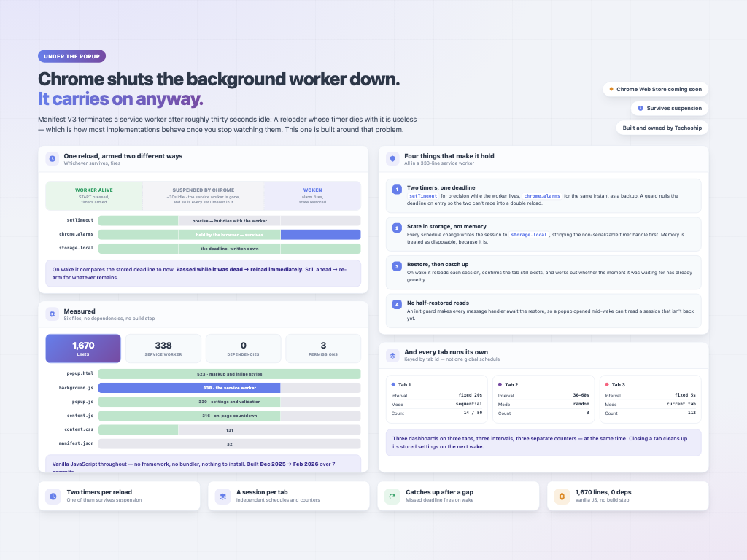Select the "UNDER THE POPUP" badge
Image resolution: width=747 pixels, height=560 pixels.
(x=72, y=56)
